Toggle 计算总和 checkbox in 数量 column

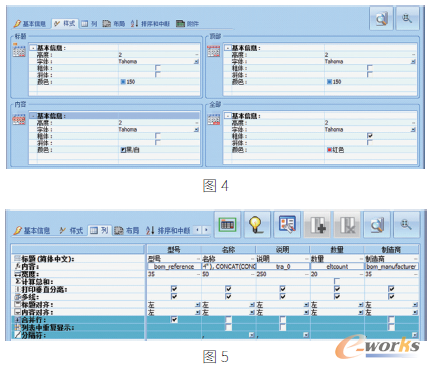[x=337, y=281]
